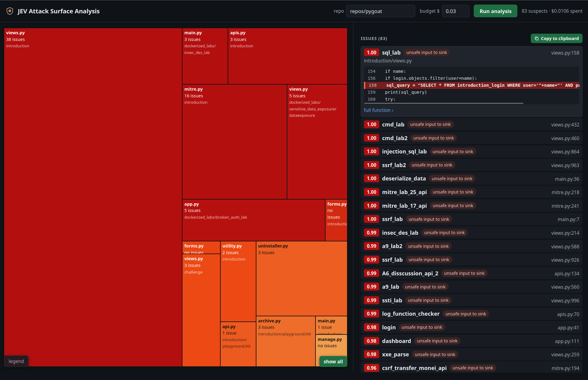This screenshot has height=380, width=588.
Task: Expand the deserialize_data issue row
Action: click(471, 179)
